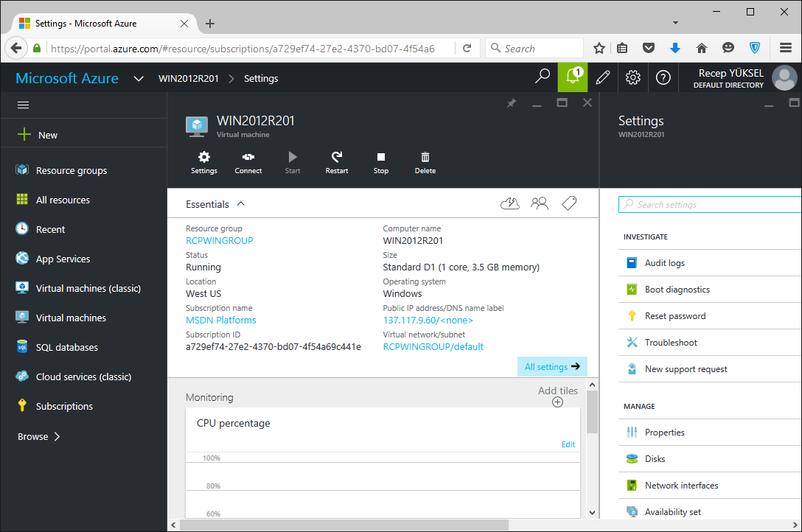Open the tags icon in Essentials

click(569, 203)
